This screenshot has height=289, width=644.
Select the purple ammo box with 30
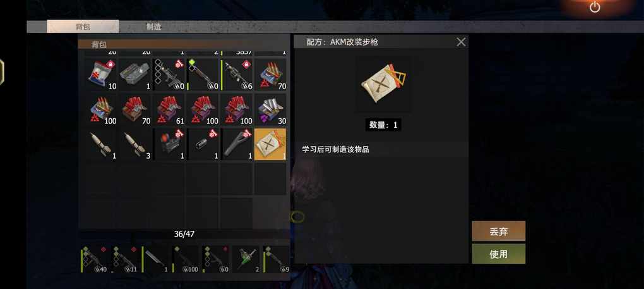tap(270, 109)
